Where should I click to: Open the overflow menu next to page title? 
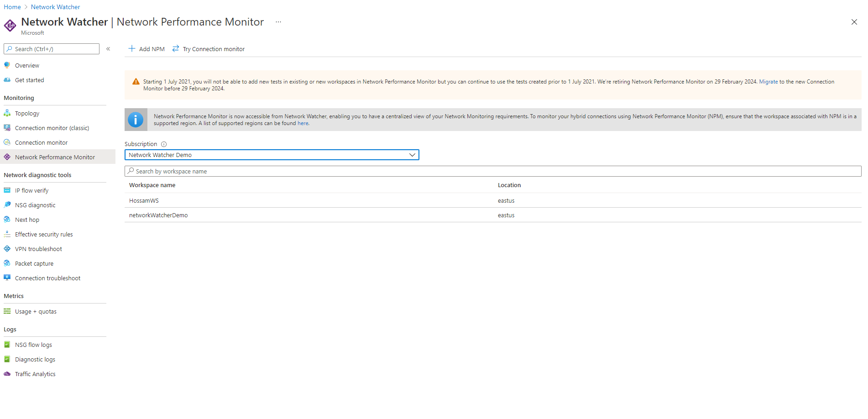click(278, 22)
